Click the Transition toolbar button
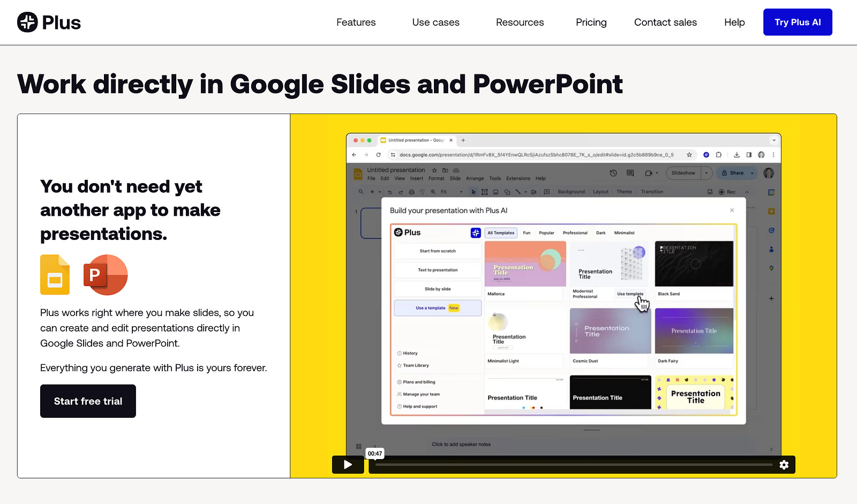 [652, 192]
